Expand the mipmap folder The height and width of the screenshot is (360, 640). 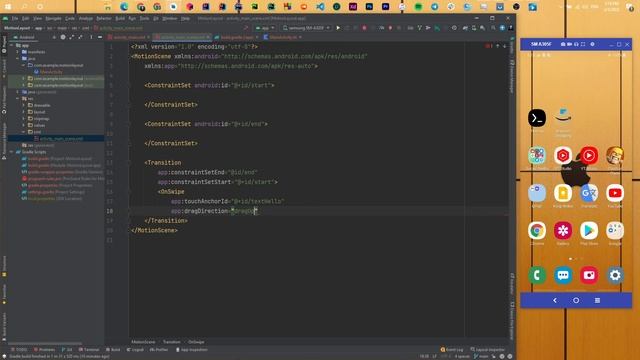pyautogui.click(x=24, y=119)
